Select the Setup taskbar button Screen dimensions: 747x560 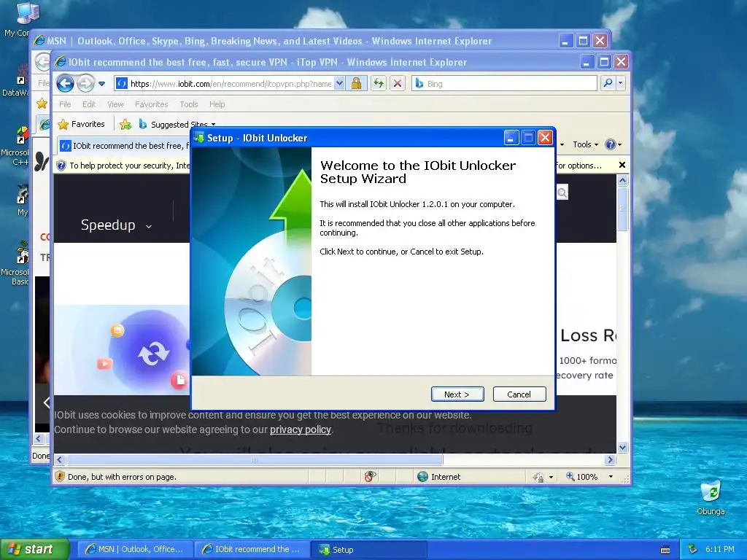(368, 549)
